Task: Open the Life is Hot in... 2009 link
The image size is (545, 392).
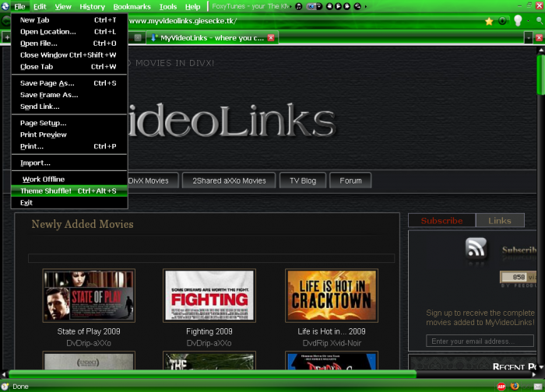Action: [x=332, y=331]
